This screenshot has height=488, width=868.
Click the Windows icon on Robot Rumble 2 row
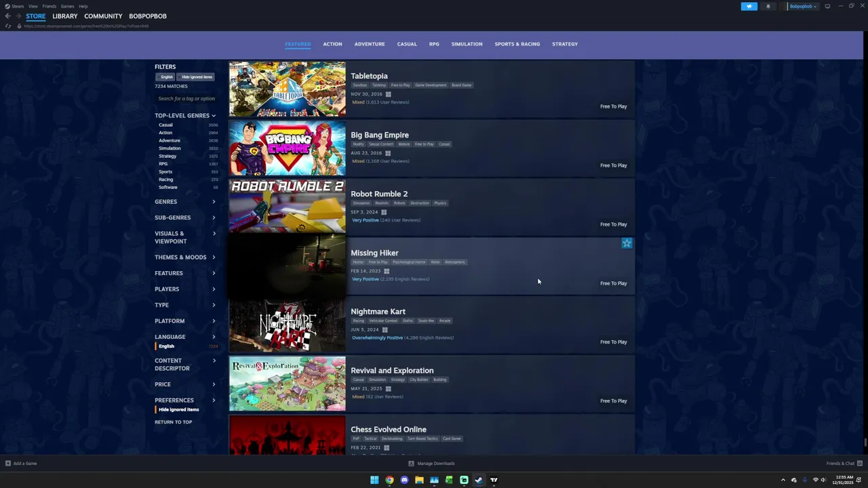tap(384, 212)
